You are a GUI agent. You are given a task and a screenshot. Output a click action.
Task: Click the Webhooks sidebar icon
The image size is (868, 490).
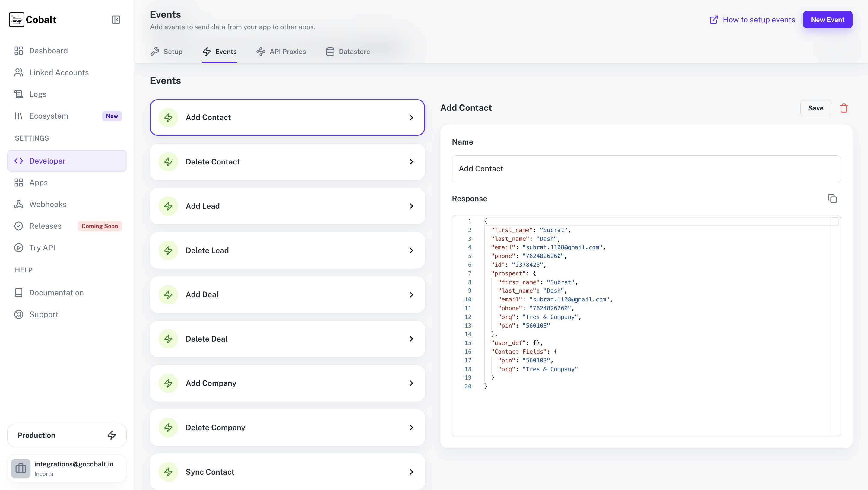coord(18,204)
